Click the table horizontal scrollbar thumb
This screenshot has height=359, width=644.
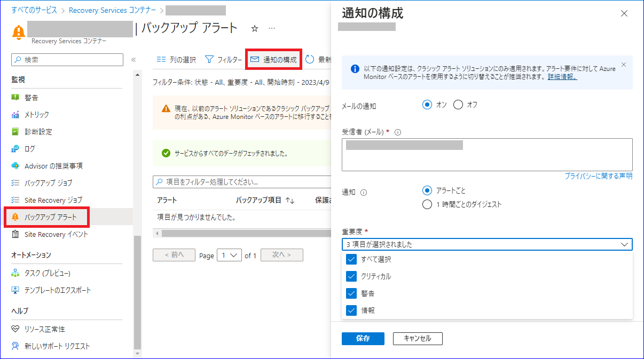246,234
